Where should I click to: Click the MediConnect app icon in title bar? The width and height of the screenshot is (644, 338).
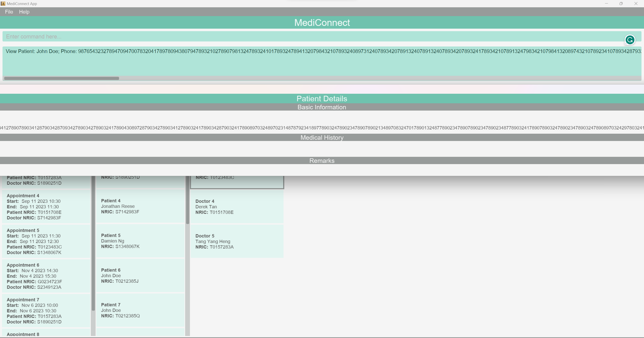[x=3, y=4]
